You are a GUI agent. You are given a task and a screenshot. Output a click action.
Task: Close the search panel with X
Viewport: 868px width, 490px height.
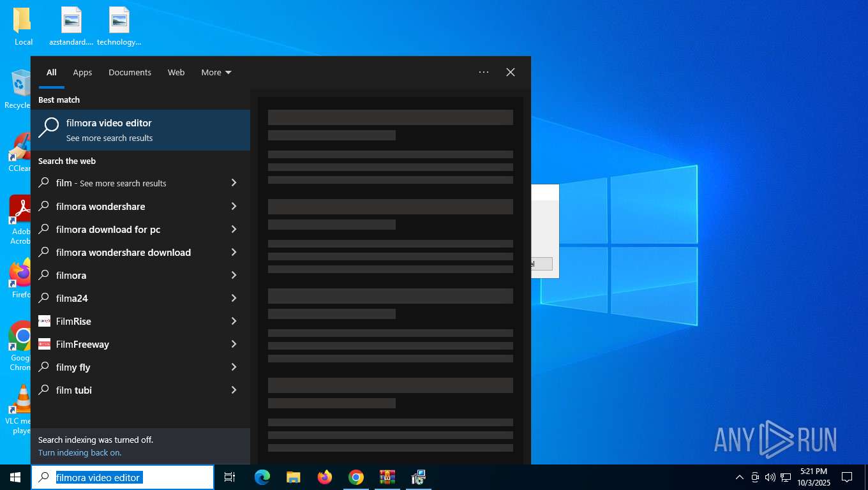click(511, 72)
